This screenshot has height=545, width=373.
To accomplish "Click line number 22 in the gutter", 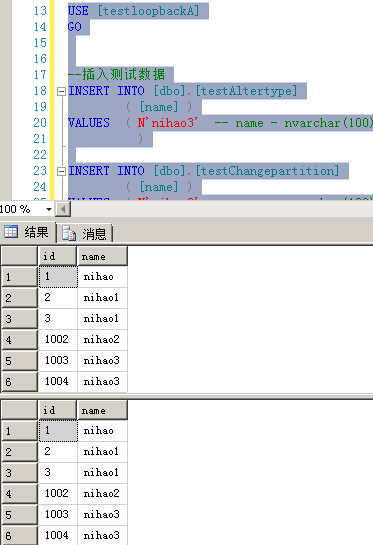I will (x=40, y=155).
